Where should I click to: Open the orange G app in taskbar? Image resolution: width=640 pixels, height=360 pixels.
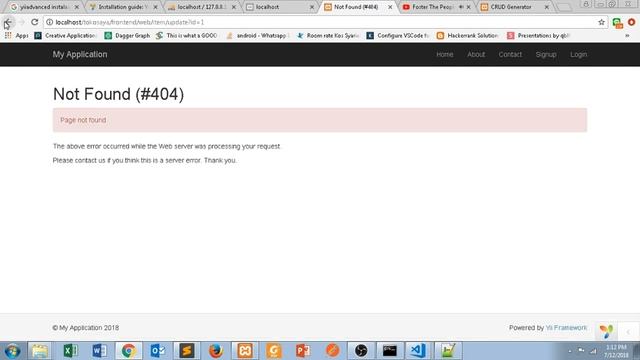(x=274, y=351)
